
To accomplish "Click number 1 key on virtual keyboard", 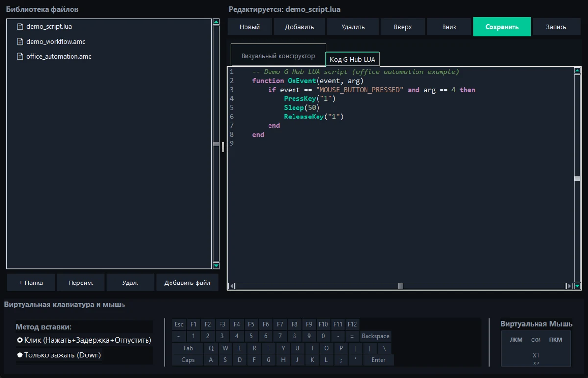I will [194, 336].
